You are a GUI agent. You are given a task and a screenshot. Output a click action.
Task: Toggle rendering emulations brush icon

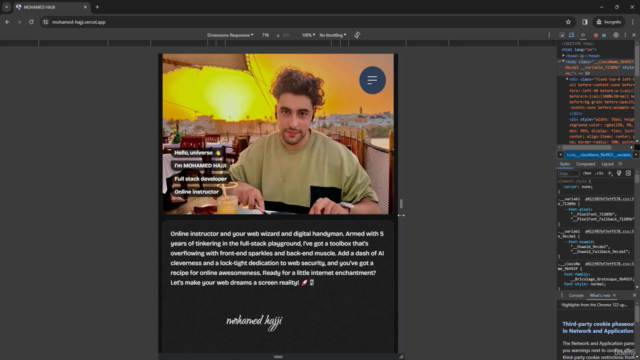[619, 173]
